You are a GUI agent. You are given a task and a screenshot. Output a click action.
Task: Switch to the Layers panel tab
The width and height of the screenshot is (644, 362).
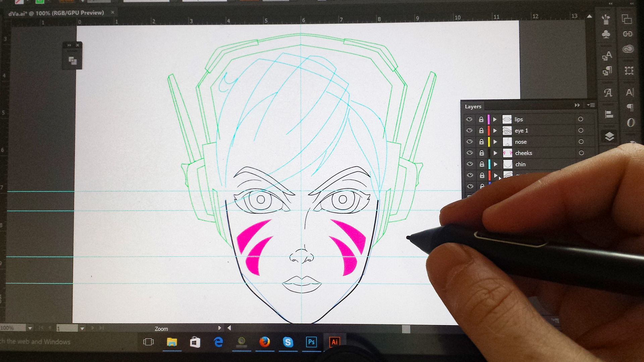click(x=473, y=107)
